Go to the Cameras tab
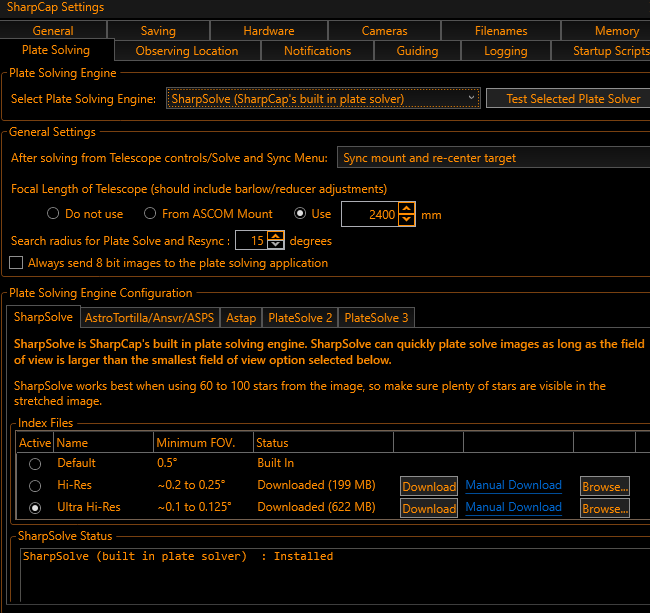650x613 pixels. [x=384, y=30]
